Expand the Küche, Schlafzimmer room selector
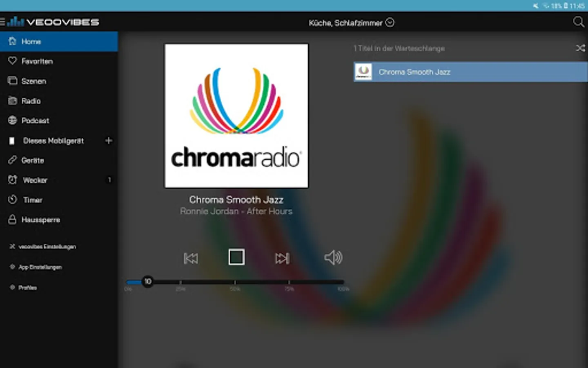Image resolution: width=588 pixels, height=368 pixels. coord(351,22)
